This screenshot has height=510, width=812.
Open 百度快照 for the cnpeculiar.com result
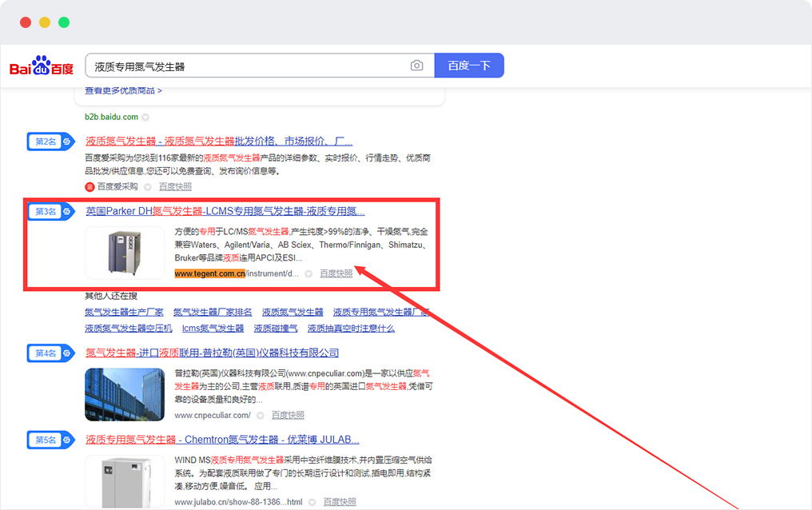(288, 415)
